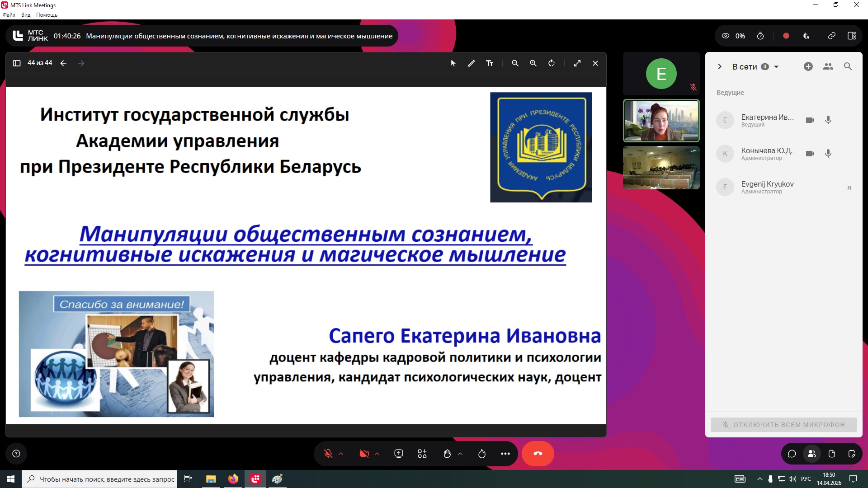The image size is (868, 488).
Task: Turn on your camera
Action: (364, 454)
